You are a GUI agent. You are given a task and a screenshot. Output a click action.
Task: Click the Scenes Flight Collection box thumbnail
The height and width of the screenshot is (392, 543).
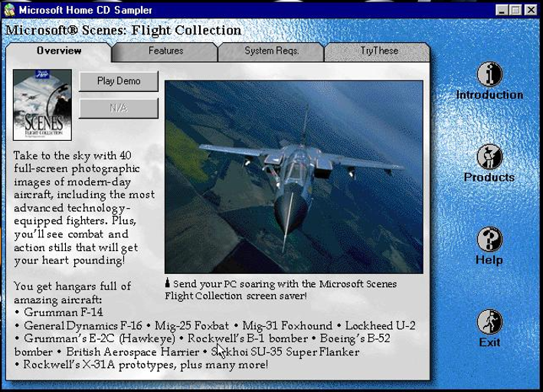(42, 105)
